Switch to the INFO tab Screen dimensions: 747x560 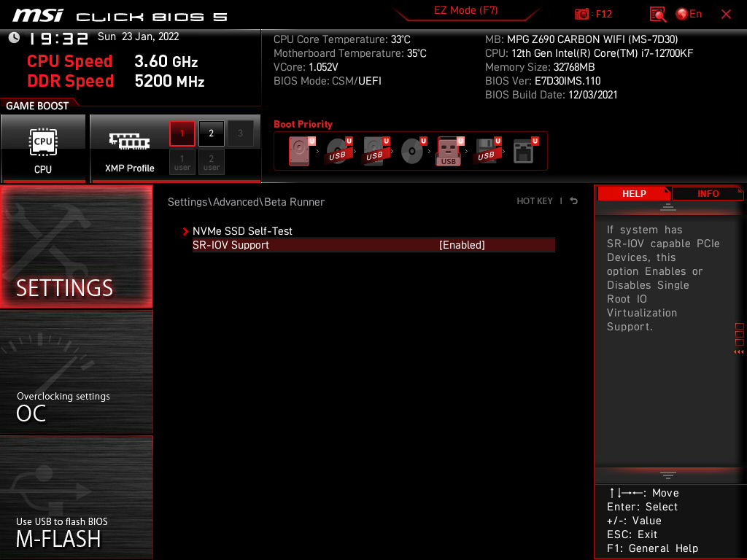point(708,193)
